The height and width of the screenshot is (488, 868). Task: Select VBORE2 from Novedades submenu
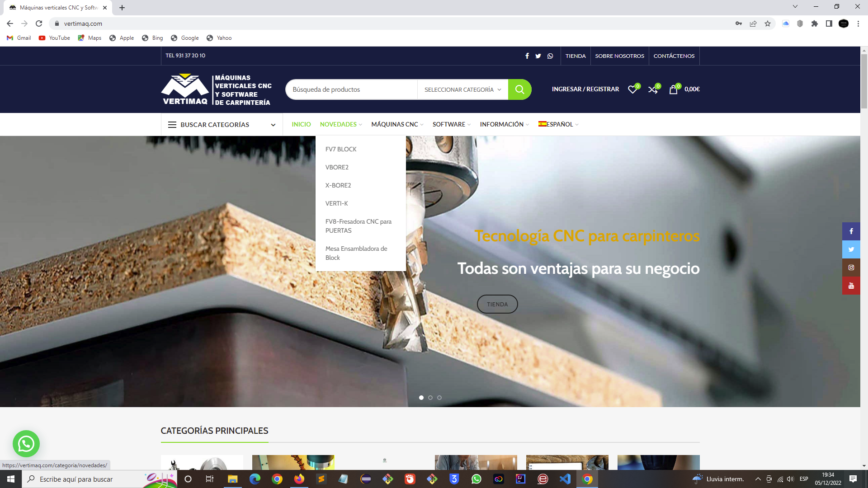click(x=337, y=167)
